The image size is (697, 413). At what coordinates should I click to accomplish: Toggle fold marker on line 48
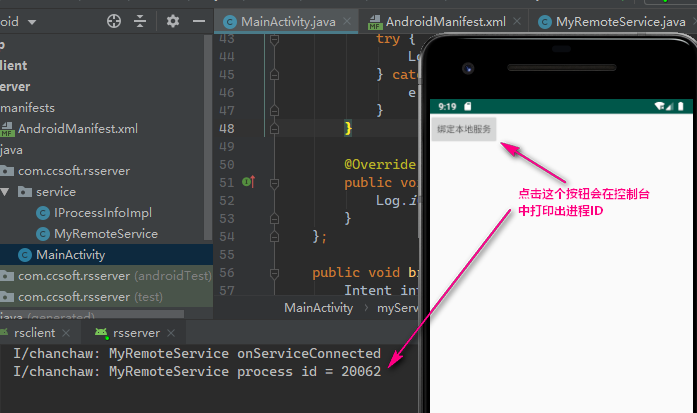(x=274, y=128)
